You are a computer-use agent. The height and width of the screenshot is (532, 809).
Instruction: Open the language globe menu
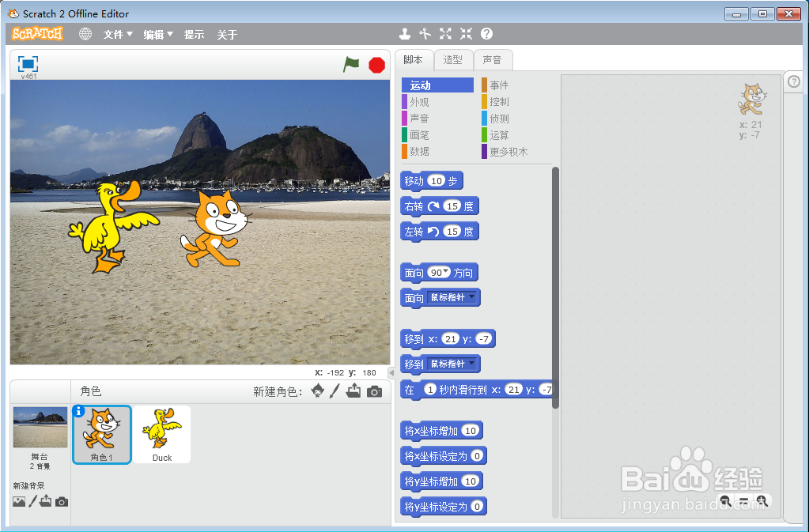point(85,34)
